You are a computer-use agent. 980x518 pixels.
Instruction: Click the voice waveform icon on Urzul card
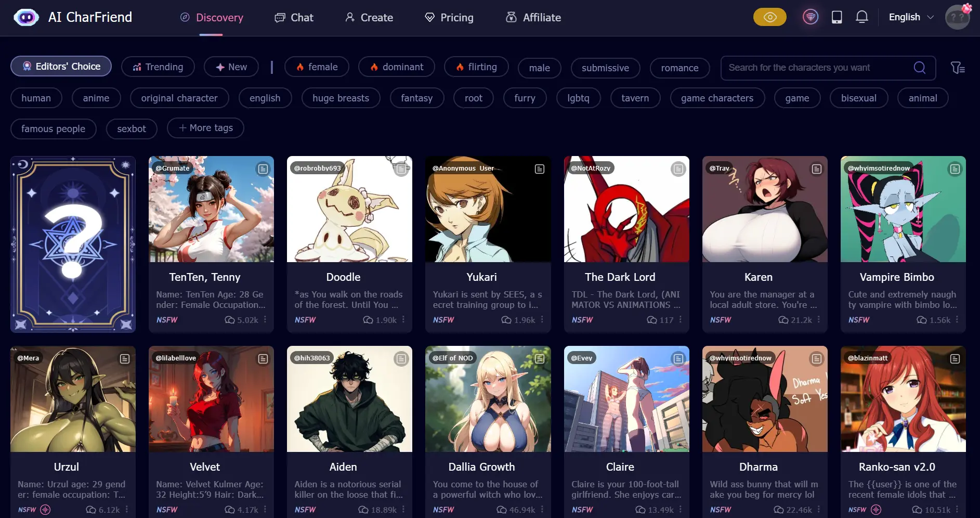(45, 510)
